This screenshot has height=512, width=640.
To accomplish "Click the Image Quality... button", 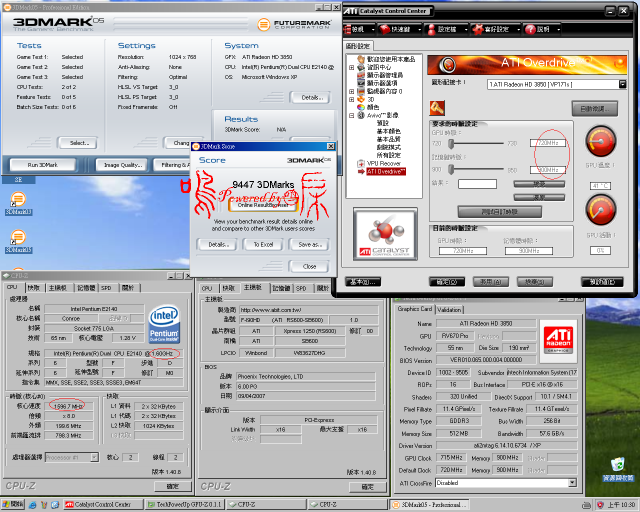I will pyautogui.click(x=123, y=165).
